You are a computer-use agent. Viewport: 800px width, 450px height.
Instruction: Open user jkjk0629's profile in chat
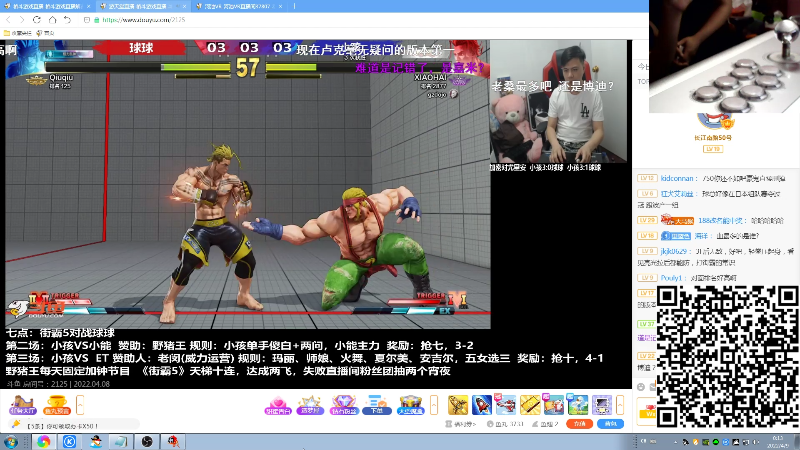coord(673,252)
